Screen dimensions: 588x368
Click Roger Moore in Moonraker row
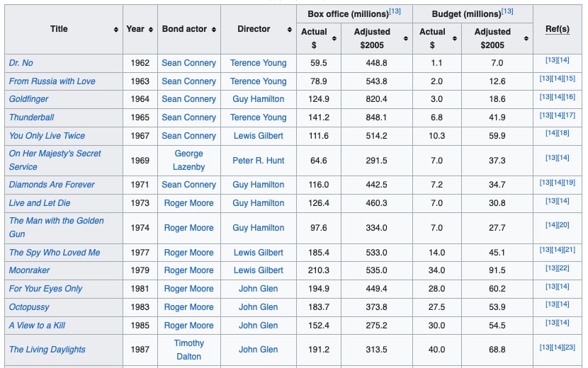click(188, 270)
